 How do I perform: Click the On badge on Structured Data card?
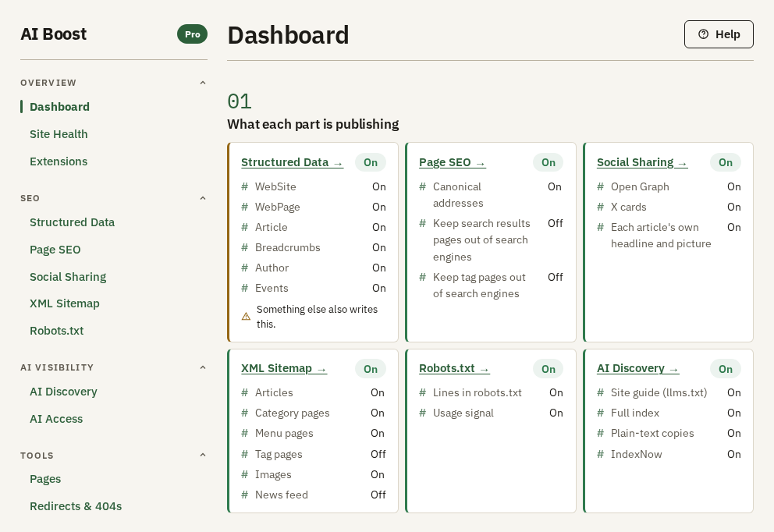pos(370,162)
